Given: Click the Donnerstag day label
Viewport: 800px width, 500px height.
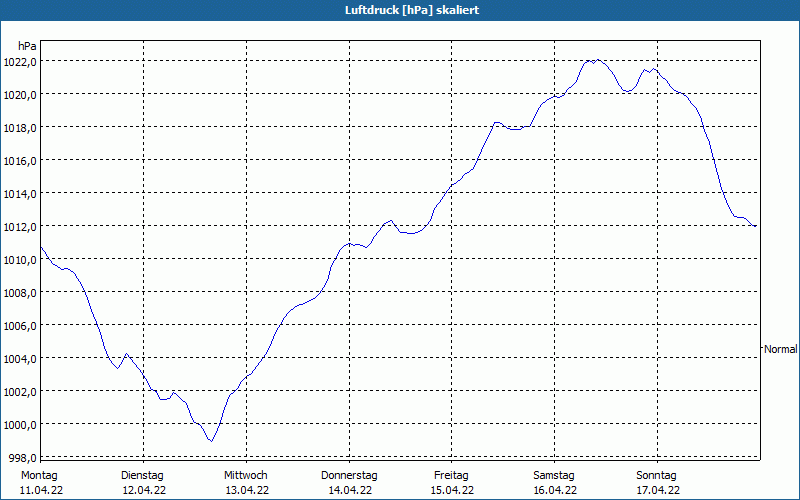Looking at the screenshot, I should 349,476.
